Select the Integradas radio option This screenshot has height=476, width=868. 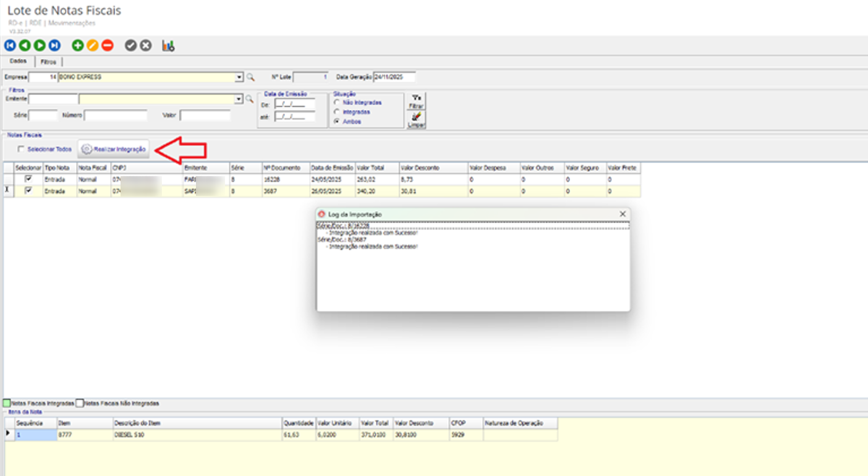pos(337,112)
